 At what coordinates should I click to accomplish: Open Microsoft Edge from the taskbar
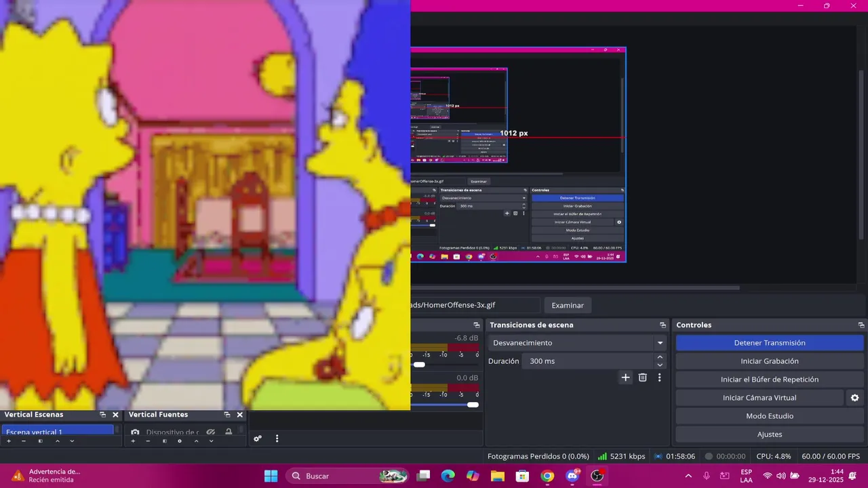click(x=448, y=476)
